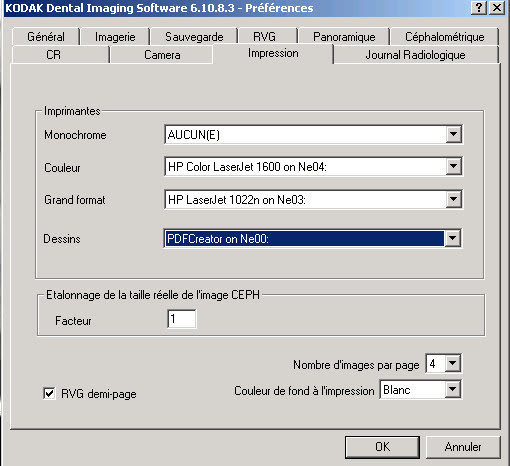Open Nombre d'images par page dropdown
Screen dimensions: 510x466
tap(453, 363)
